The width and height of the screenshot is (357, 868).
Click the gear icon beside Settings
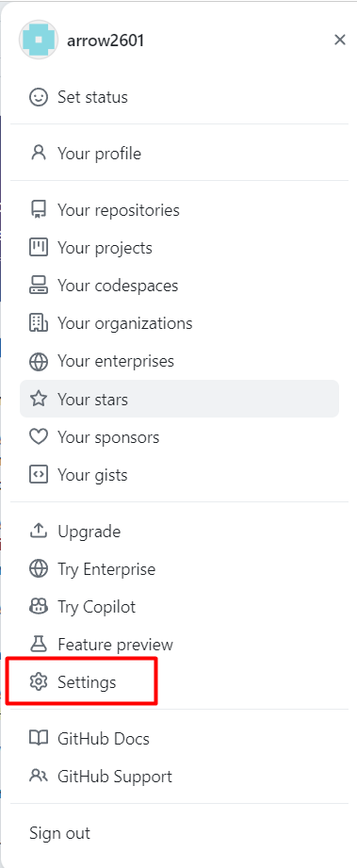coord(39,682)
